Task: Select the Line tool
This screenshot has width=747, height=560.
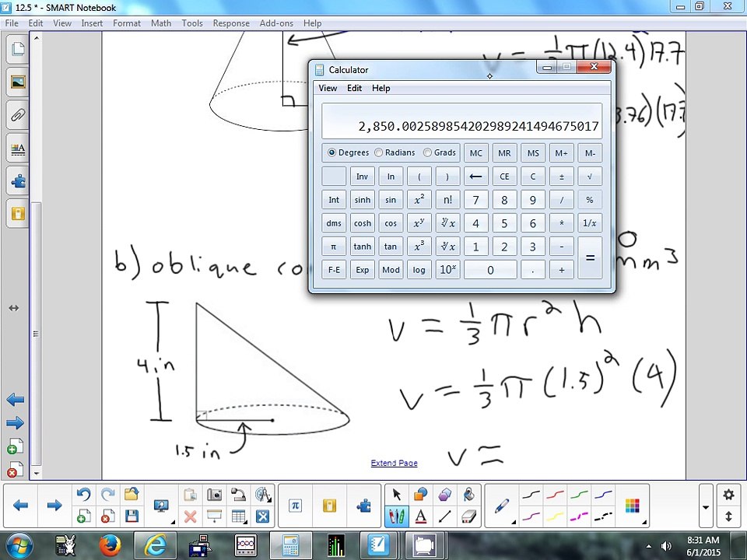Action: click(444, 516)
